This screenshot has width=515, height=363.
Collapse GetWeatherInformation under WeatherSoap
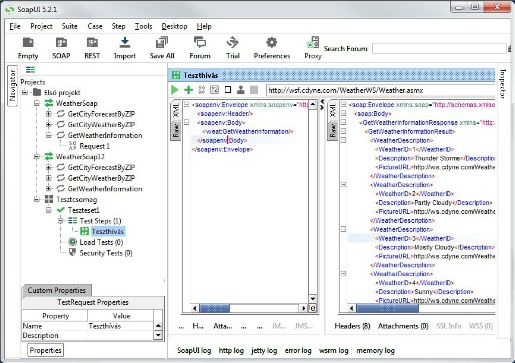[49, 135]
